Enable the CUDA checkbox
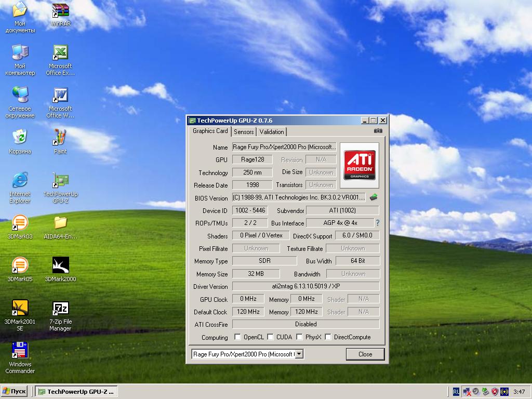The image size is (532, 399). [x=270, y=337]
